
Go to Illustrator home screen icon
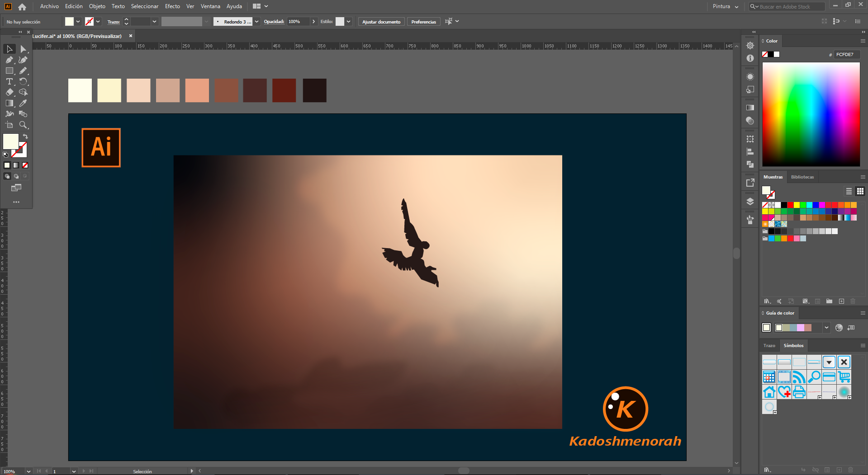[22, 6]
